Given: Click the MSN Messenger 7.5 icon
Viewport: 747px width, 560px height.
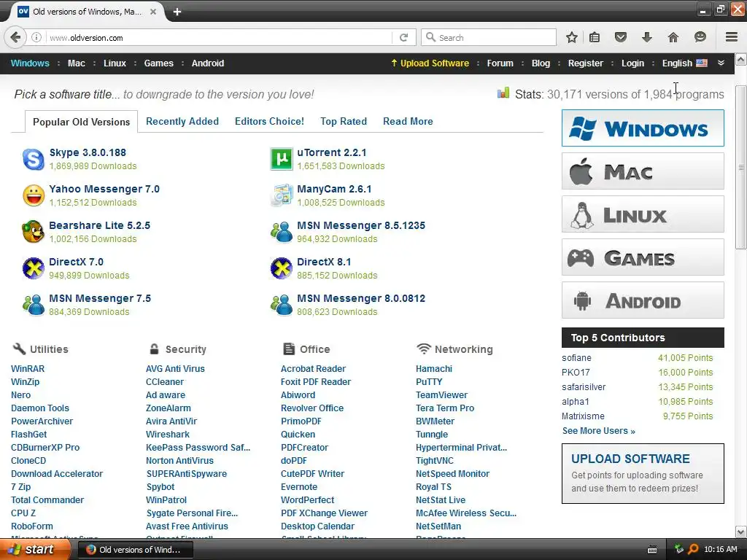Looking at the screenshot, I should (34, 305).
